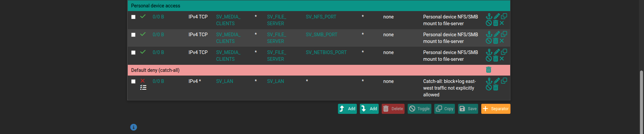Save the firewall rule order
This screenshot has width=644, height=134.
[468, 109]
